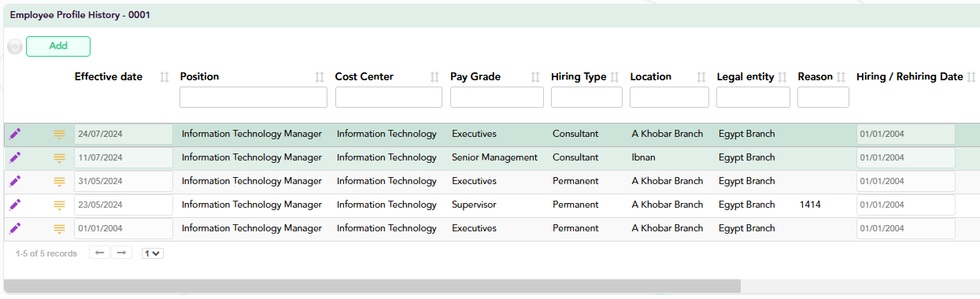Sort by Effective date column arrows
Viewport: 980px width, 299px height.
pyautogui.click(x=165, y=77)
